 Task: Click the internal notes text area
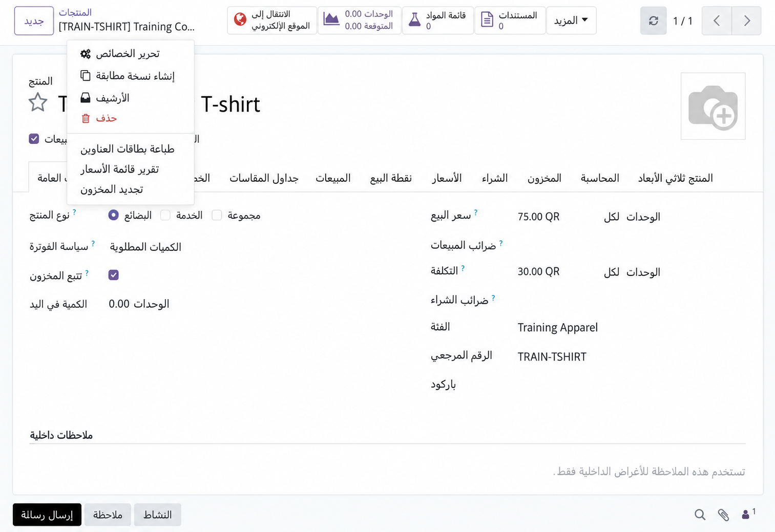pyautogui.click(x=387, y=471)
